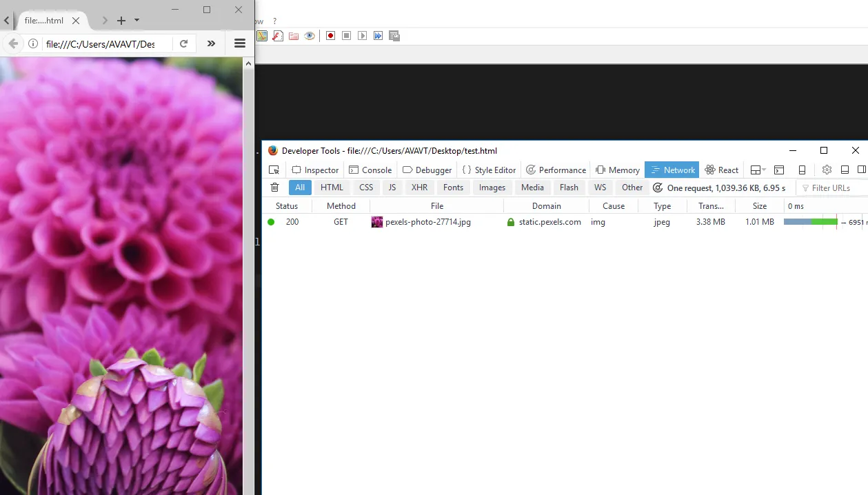
Task: Toggle the Images network filter
Action: [x=492, y=188]
